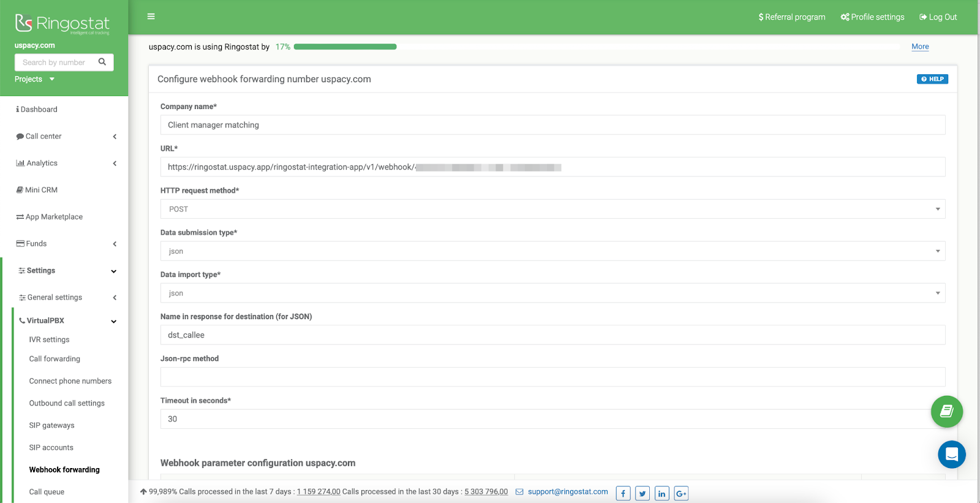Click the search magnifier icon
Image resolution: width=980 pixels, height=503 pixels.
(x=102, y=62)
